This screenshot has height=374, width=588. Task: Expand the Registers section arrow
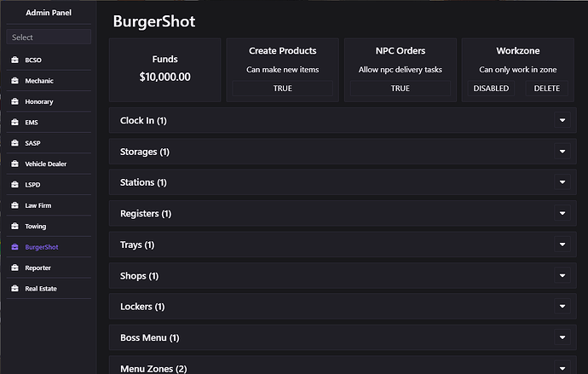point(562,213)
